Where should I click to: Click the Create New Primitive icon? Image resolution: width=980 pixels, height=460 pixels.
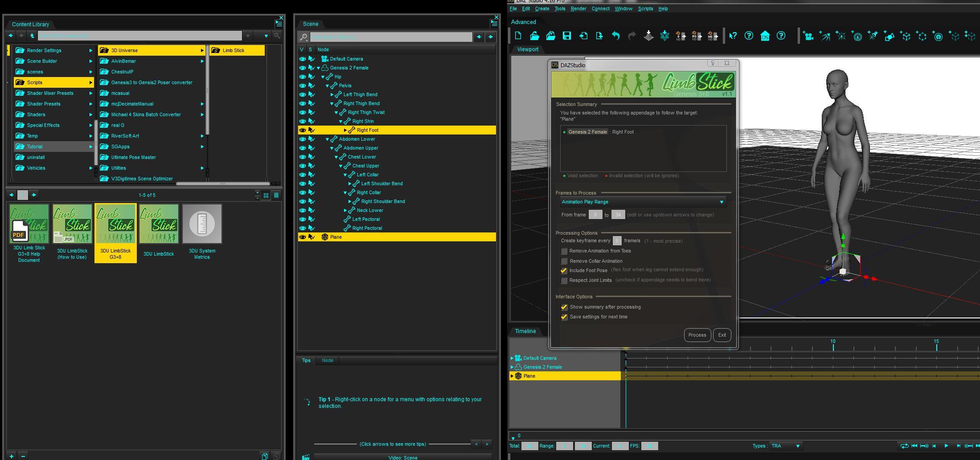click(889, 36)
